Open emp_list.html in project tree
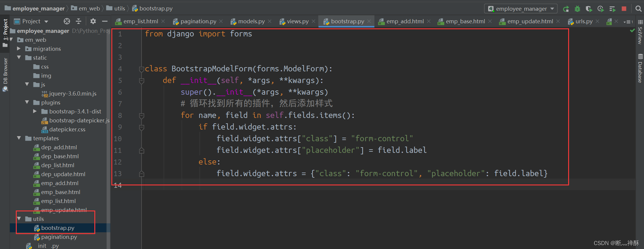The width and height of the screenshot is (644, 249). click(x=55, y=201)
